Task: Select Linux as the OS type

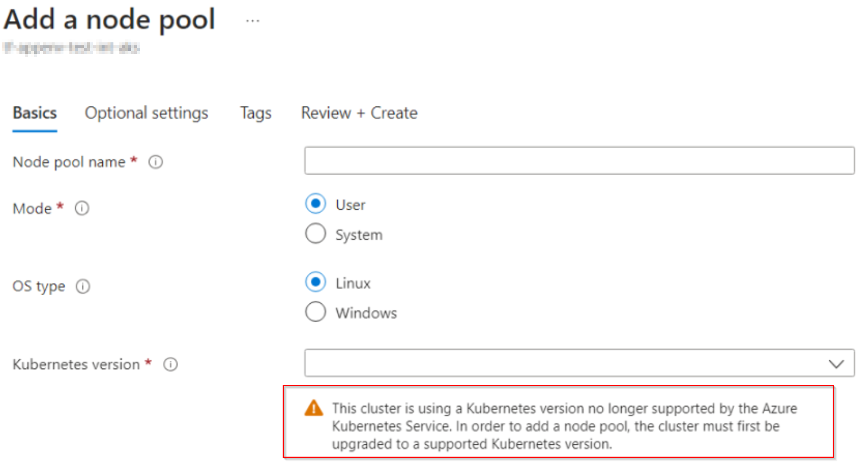Action: pos(316,282)
